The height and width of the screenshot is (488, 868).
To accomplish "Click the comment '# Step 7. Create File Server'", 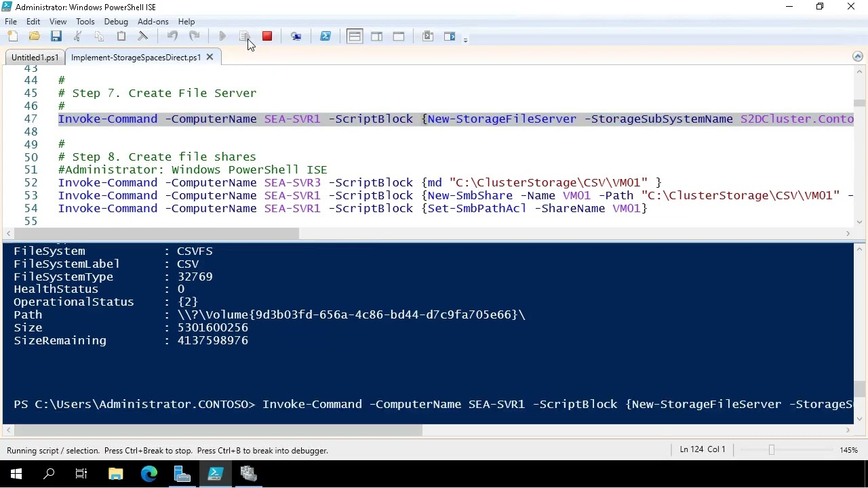I will pyautogui.click(x=157, y=94).
